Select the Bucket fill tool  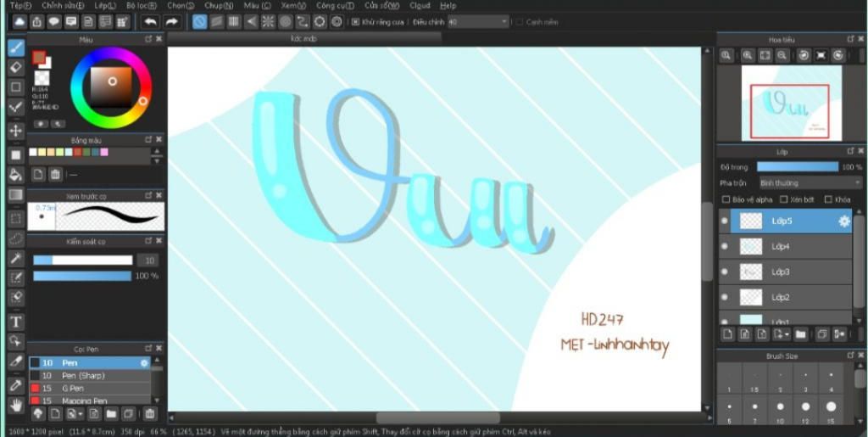pyautogui.click(x=16, y=175)
